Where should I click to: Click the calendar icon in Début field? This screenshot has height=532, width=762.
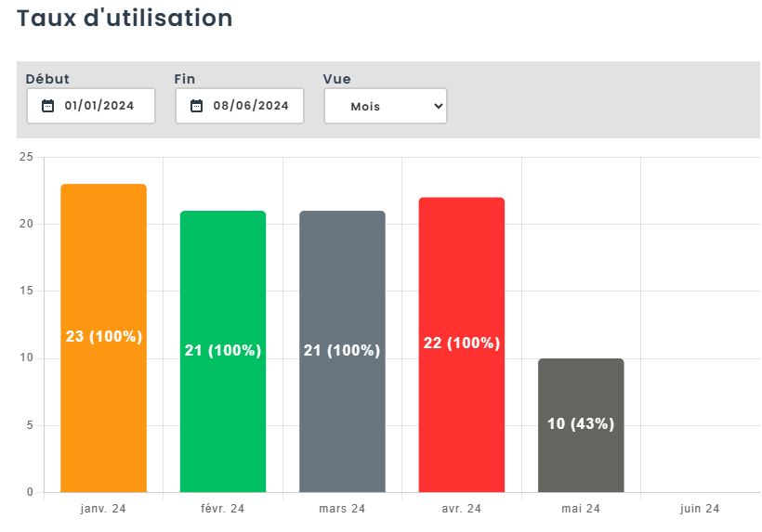tap(48, 106)
